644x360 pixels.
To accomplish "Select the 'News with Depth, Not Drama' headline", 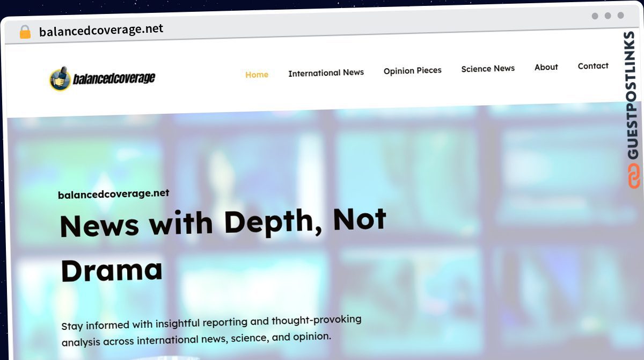I will 223,245.
